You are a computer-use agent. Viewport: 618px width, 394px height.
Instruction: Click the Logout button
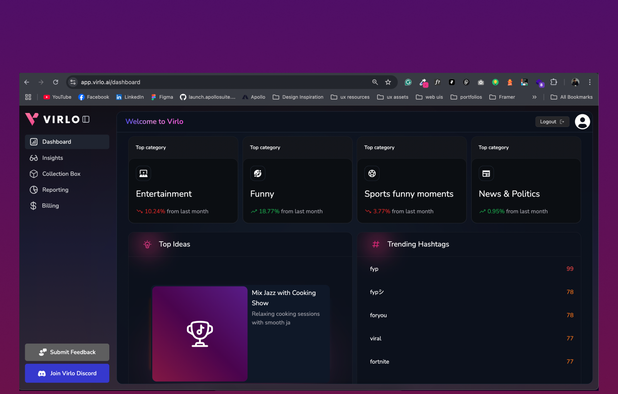coord(552,122)
